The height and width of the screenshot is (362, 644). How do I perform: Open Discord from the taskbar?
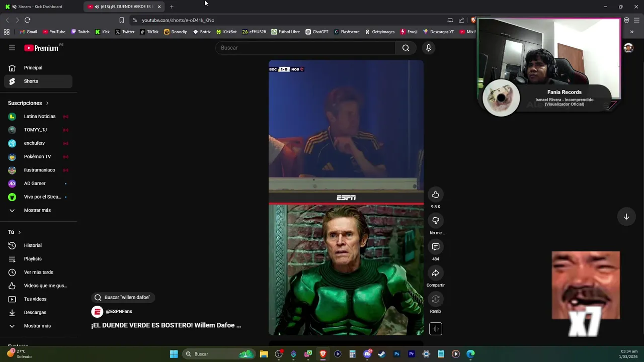point(367,354)
